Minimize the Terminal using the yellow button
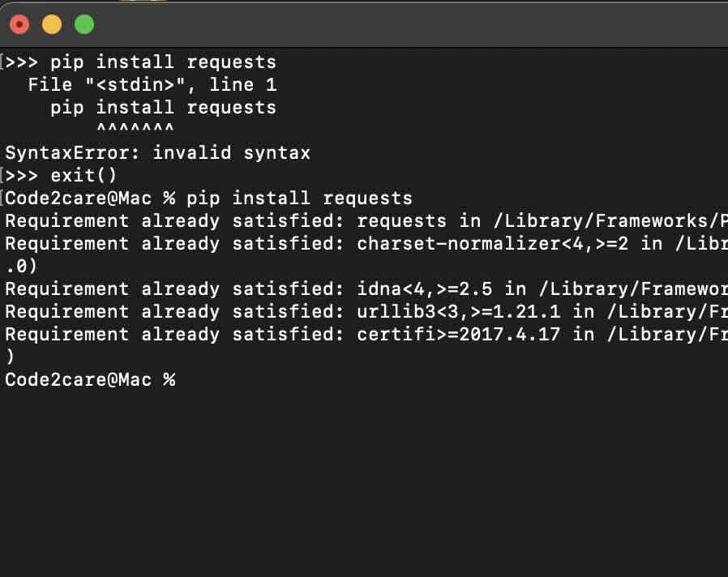This screenshot has width=728, height=577. [52, 25]
